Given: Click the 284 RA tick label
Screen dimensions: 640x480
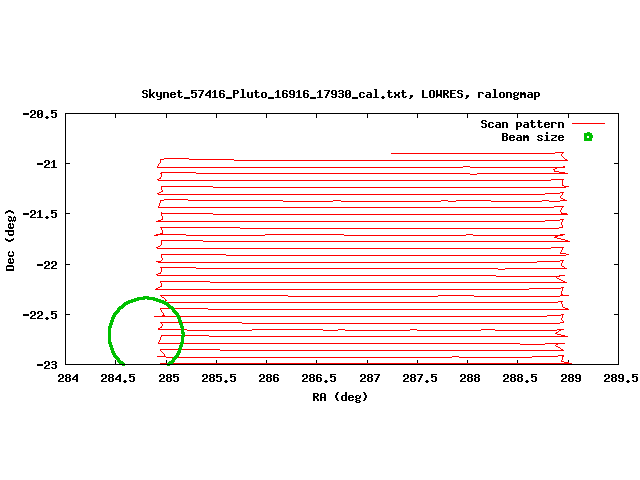Looking at the screenshot, I should (x=68, y=378).
